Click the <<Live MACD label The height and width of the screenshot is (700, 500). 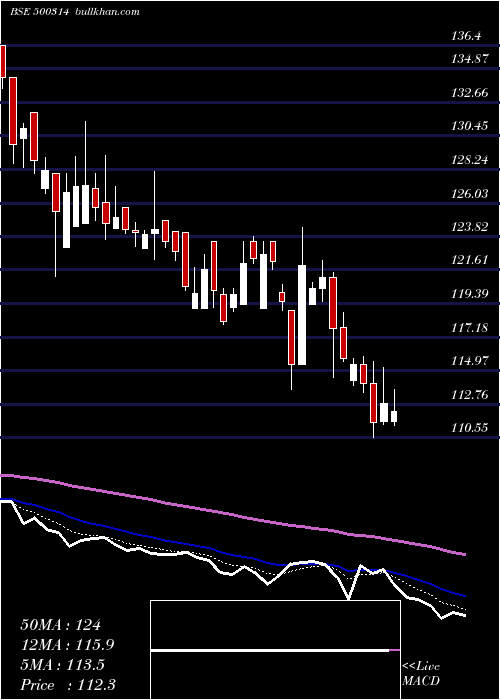[x=421, y=673]
